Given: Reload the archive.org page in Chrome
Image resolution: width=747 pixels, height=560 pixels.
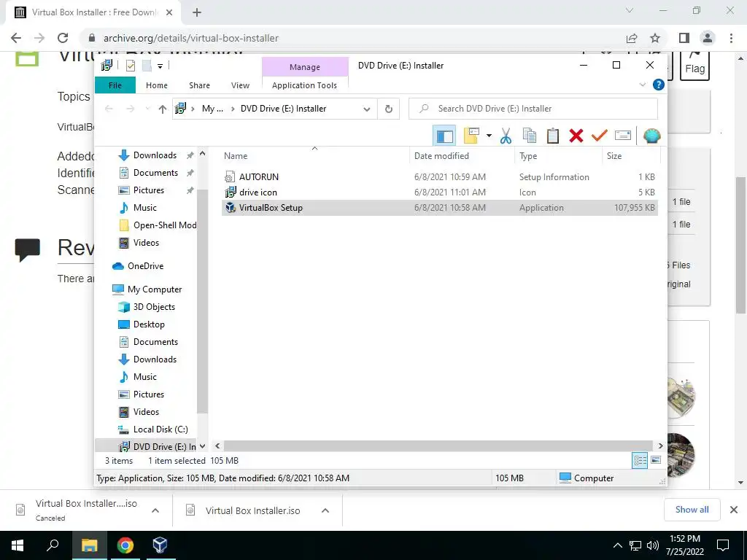Looking at the screenshot, I should (x=63, y=38).
